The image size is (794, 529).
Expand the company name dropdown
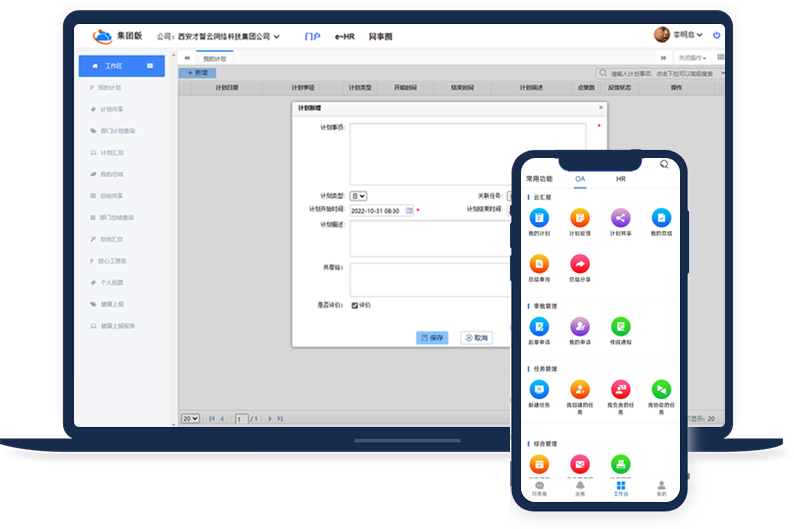(277, 37)
